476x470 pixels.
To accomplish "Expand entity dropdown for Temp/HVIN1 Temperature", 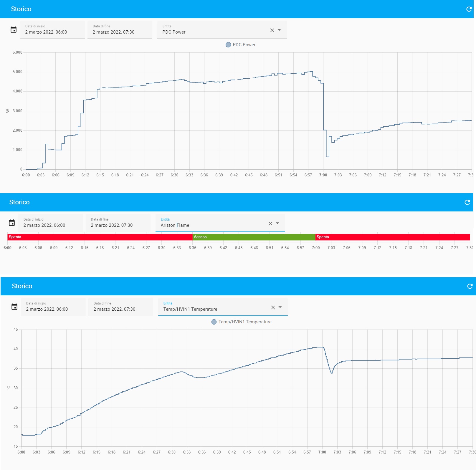I will pos(280,307).
